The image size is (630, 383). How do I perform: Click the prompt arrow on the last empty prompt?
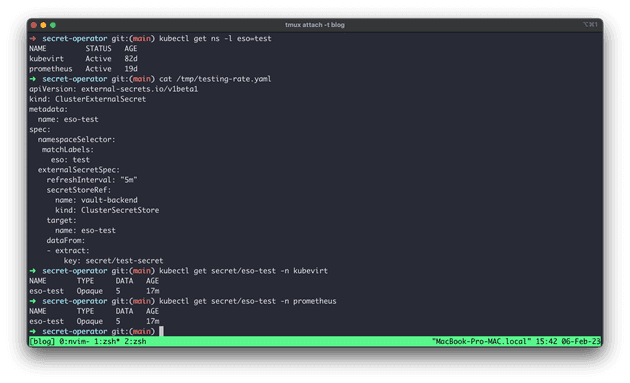[x=33, y=331]
